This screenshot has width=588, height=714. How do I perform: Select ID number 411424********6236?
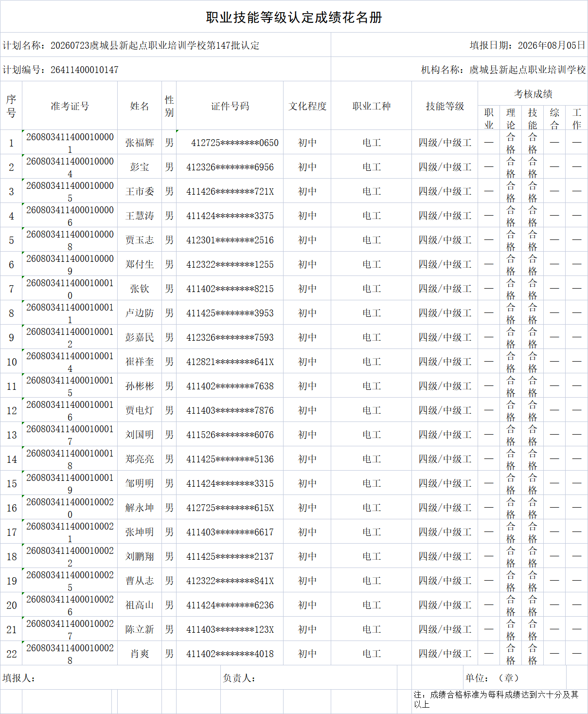point(230,605)
